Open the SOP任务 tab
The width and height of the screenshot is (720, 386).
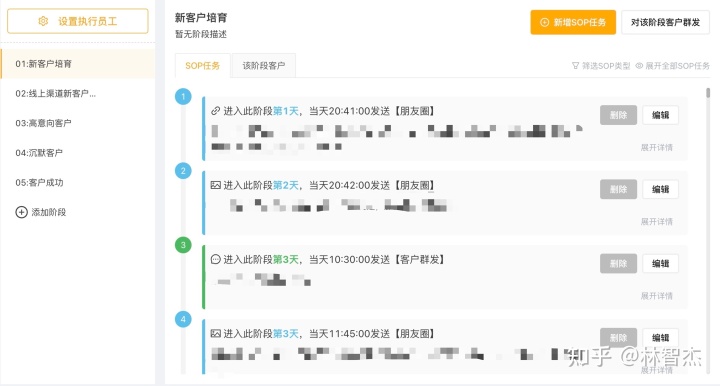point(202,66)
